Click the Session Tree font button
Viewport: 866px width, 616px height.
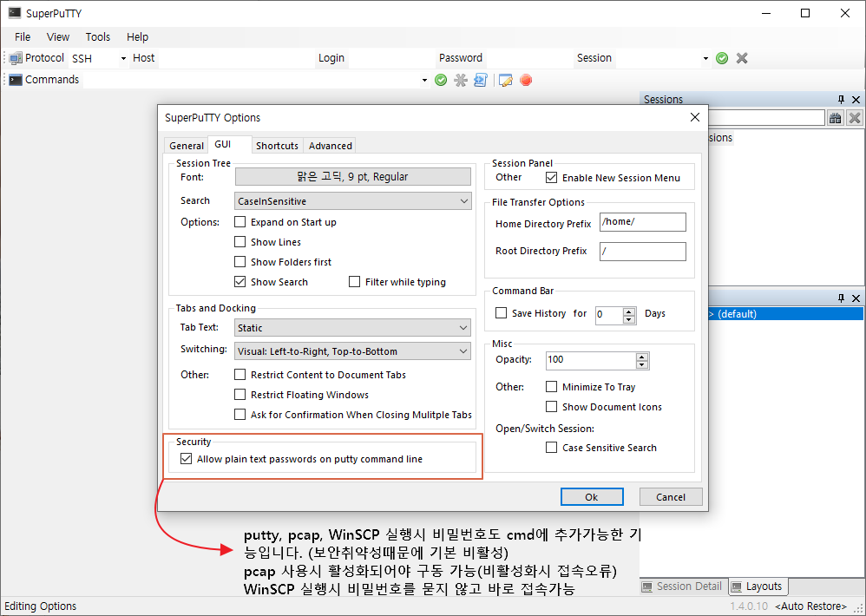(x=353, y=177)
